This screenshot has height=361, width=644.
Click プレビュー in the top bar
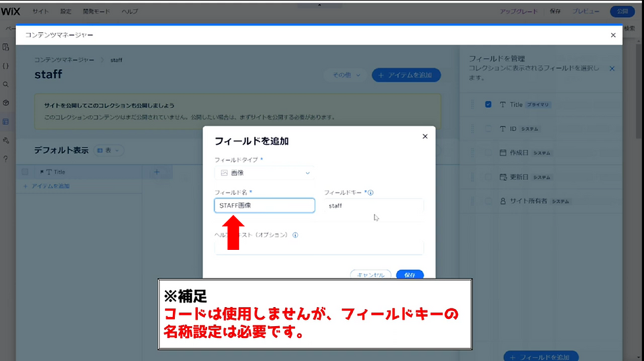586,12
